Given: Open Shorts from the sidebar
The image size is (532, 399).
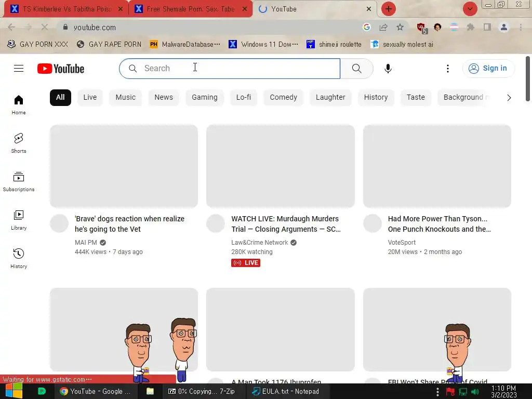Looking at the screenshot, I should point(19,143).
